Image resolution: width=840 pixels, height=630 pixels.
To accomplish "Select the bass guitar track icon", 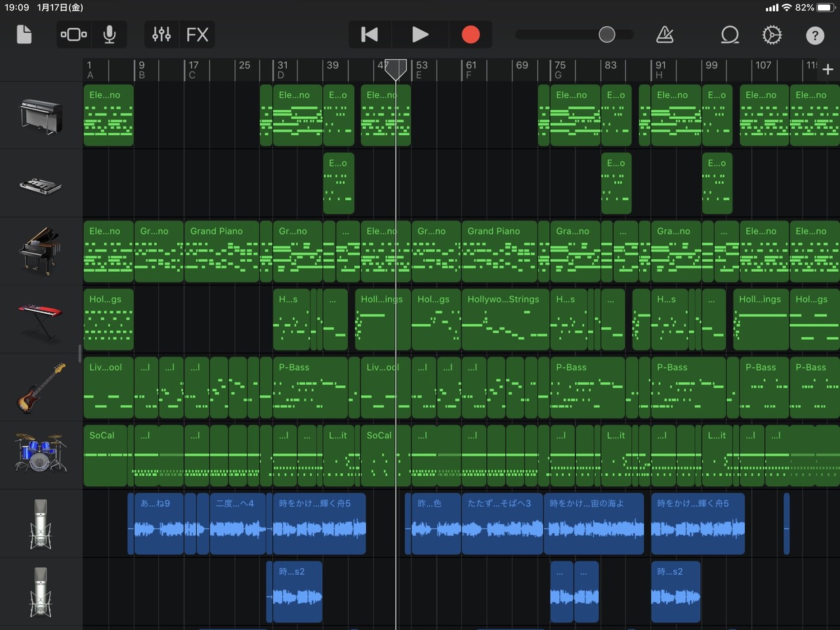I will 41,388.
